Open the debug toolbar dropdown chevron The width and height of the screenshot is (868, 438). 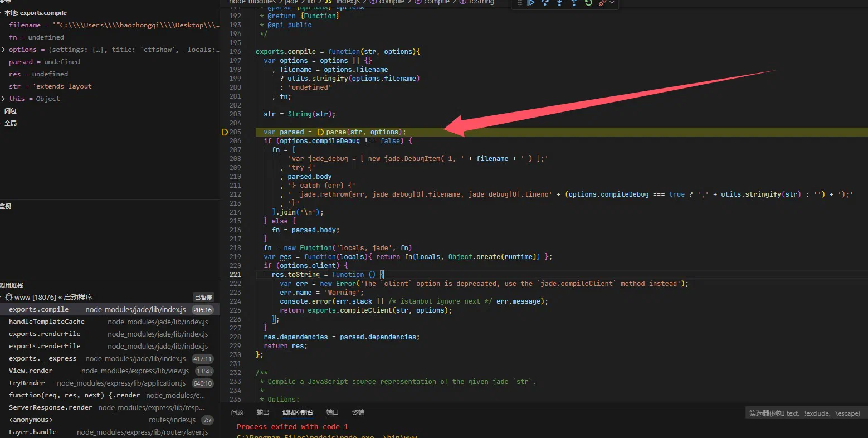coord(612,3)
